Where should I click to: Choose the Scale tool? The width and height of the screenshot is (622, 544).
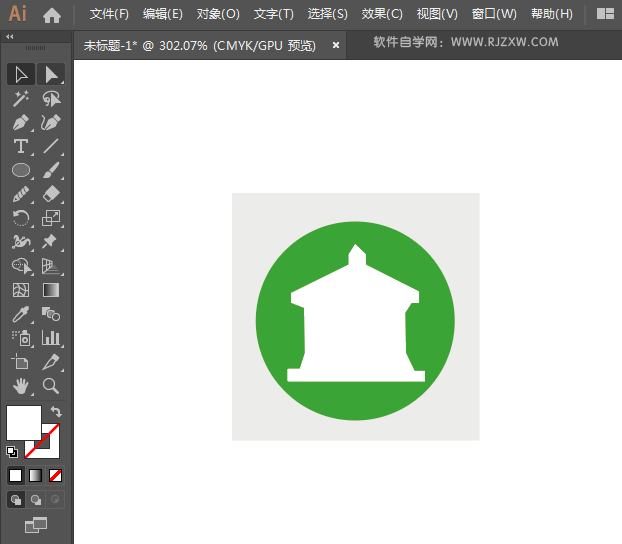(x=51, y=218)
